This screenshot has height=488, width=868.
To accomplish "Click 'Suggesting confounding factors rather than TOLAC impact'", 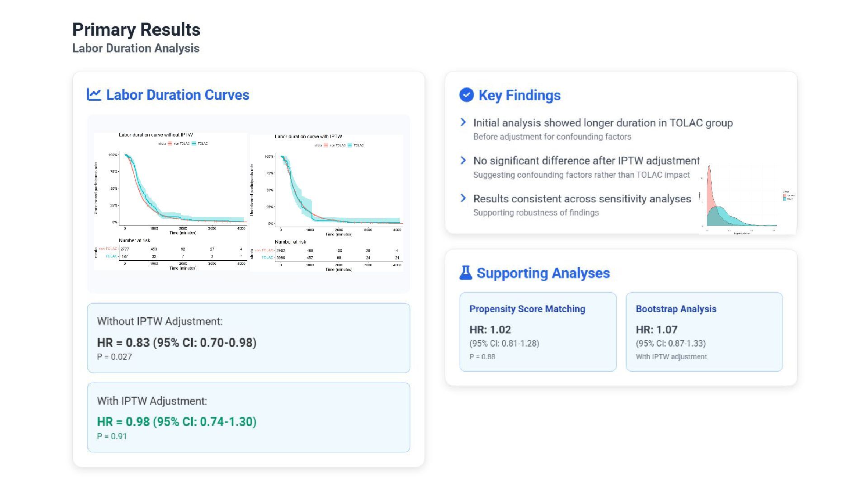I will pyautogui.click(x=581, y=175).
